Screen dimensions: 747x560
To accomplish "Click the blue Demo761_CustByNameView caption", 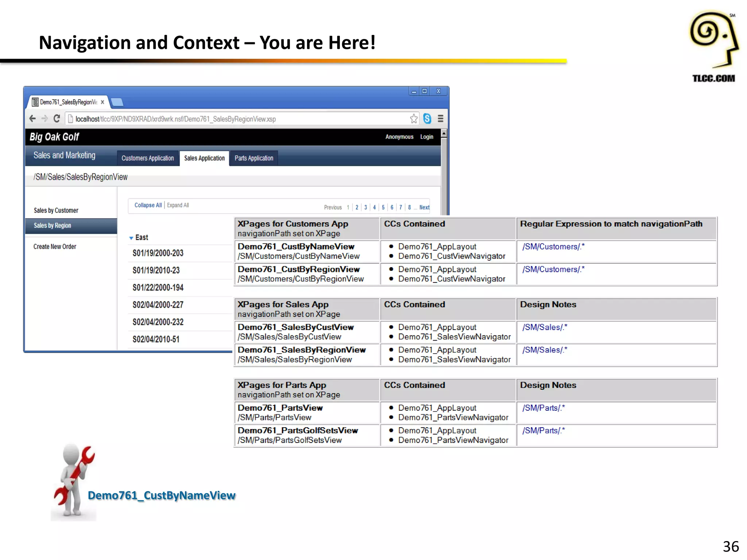I will pyautogui.click(x=162, y=495).
